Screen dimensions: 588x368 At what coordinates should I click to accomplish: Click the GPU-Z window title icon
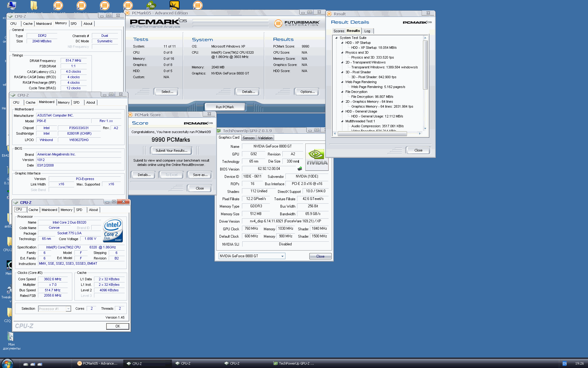(219, 131)
